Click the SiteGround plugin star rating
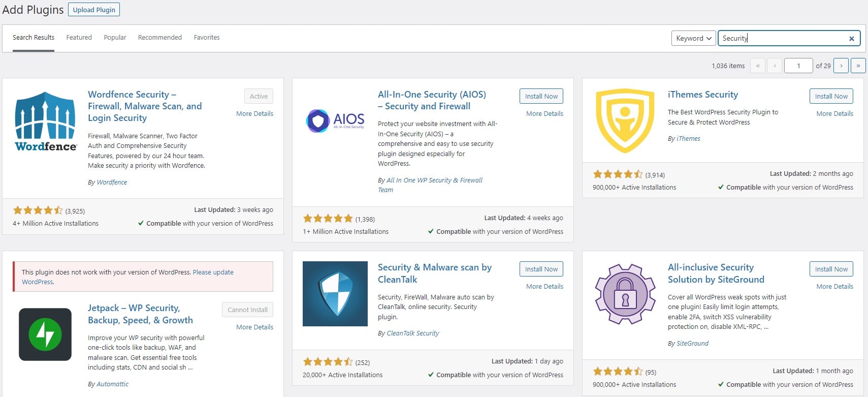The width and height of the screenshot is (868, 397). pyautogui.click(x=618, y=372)
